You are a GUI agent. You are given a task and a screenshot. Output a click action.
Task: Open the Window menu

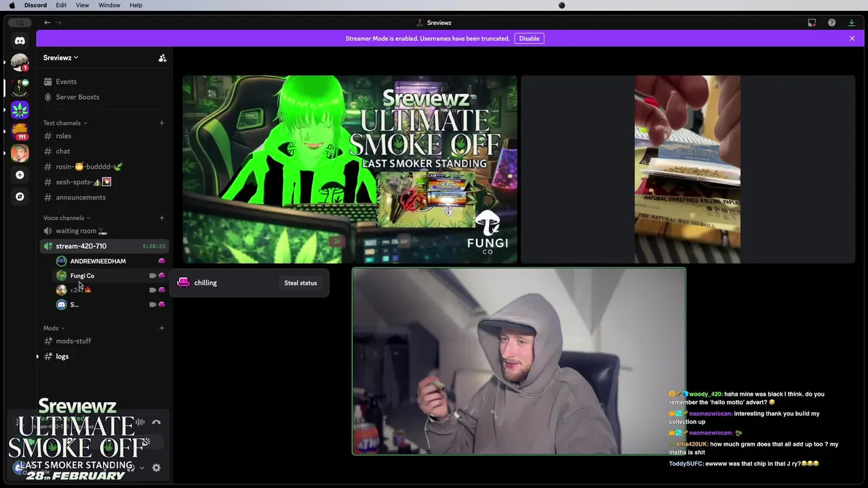pyautogui.click(x=109, y=5)
